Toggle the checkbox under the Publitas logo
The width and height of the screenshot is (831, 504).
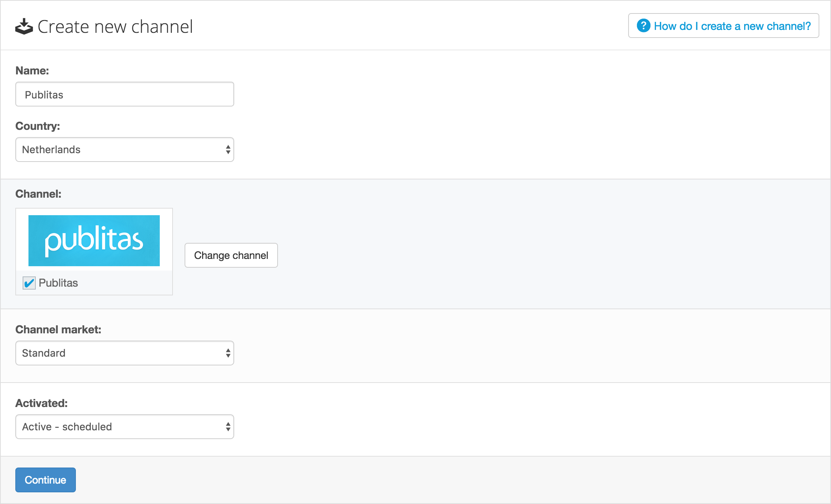[x=30, y=283]
